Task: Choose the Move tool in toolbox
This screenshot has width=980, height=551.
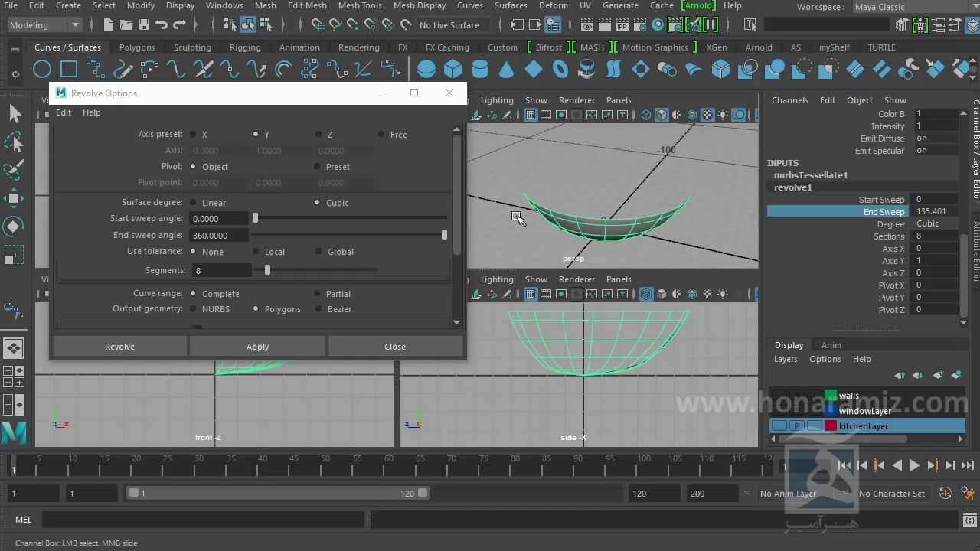Action: pyautogui.click(x=15, y=198)
